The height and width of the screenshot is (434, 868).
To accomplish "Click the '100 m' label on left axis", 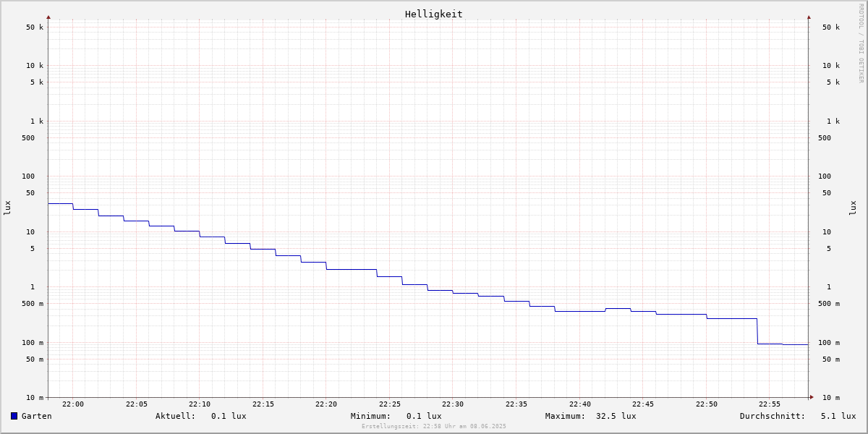I will coord(33,343).
